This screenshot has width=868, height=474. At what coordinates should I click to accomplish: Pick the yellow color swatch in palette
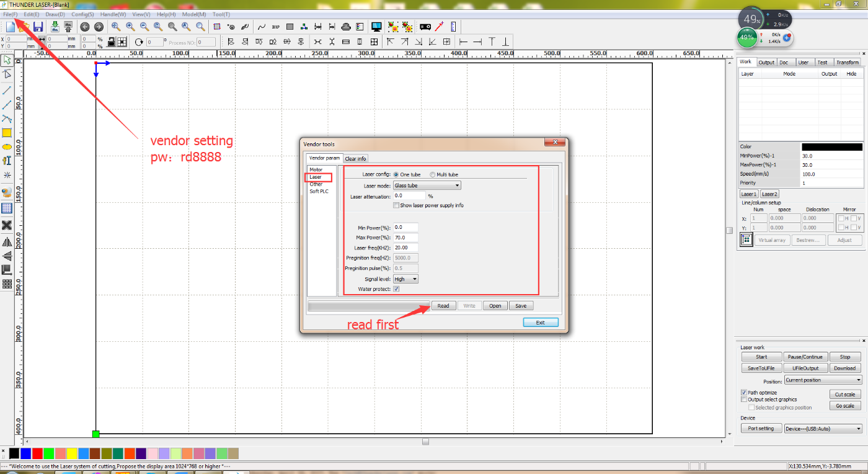71,454
